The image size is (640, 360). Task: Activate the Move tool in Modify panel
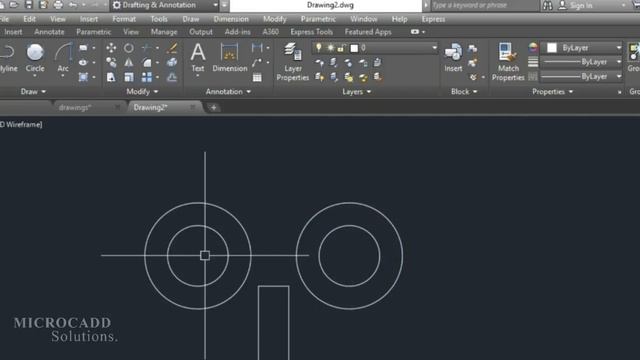(111, 48)
